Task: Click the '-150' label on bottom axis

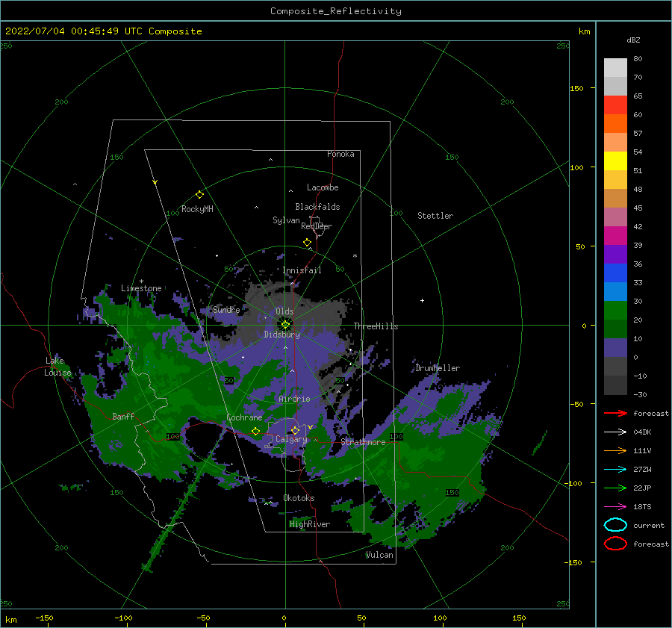Action: coord(44,618)
